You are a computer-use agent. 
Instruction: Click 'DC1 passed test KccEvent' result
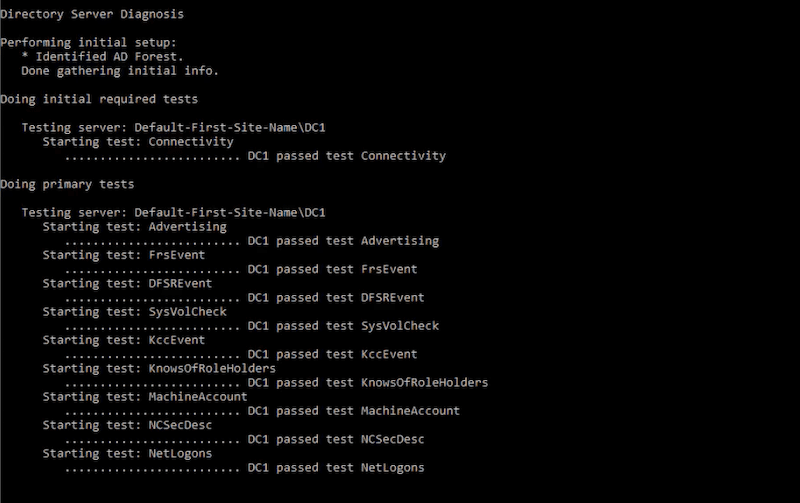click(332, 354)
